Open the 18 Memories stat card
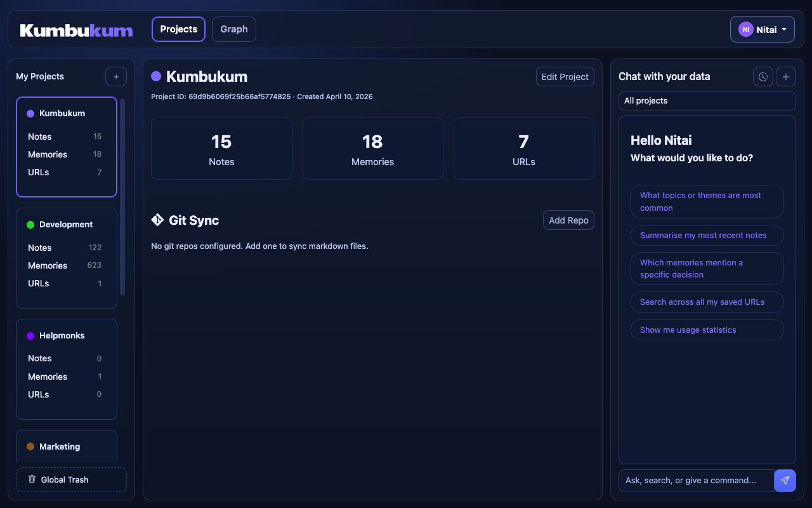The image size is (812, 508). tap(372, 149)
